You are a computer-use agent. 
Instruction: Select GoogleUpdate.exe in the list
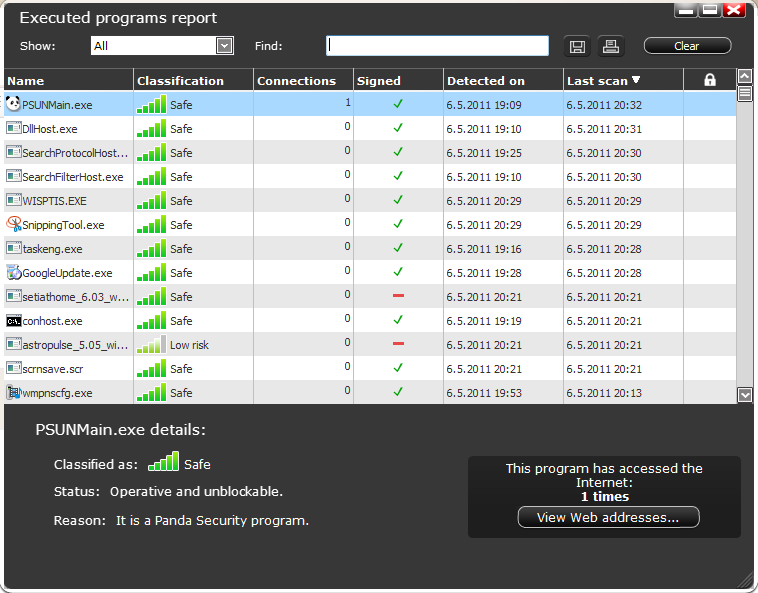coord(67,273)
